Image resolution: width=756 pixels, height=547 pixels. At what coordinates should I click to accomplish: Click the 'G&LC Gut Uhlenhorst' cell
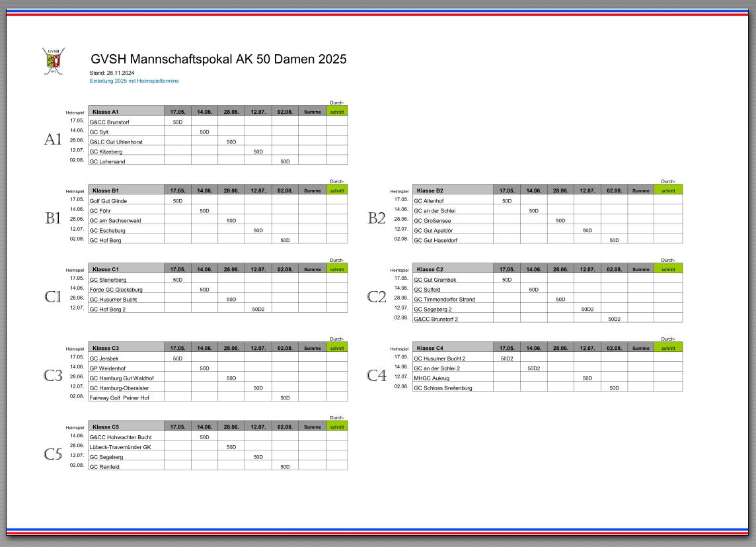126,142
